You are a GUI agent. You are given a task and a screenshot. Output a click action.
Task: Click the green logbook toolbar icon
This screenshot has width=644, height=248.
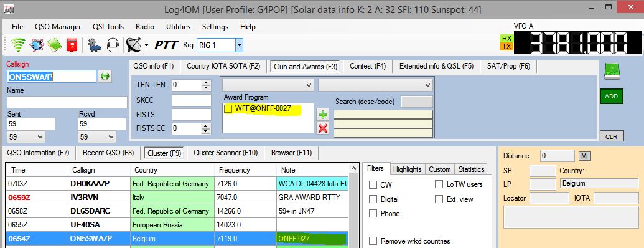(x=54, y=45)
